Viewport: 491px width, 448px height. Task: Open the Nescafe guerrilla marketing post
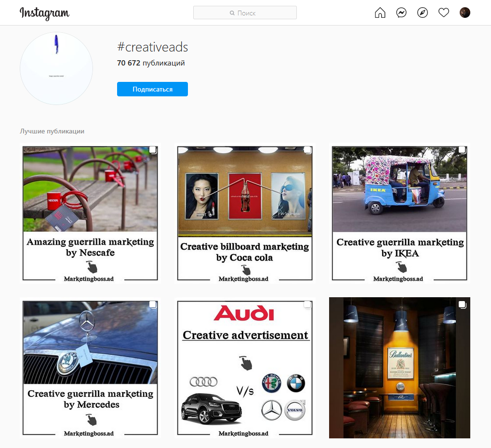point(90,213)
